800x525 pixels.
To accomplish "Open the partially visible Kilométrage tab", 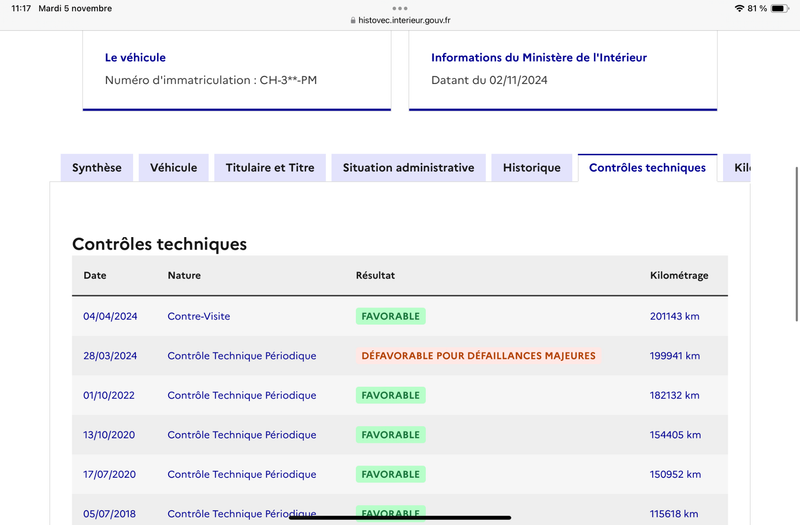I will [x=737, y=168].
